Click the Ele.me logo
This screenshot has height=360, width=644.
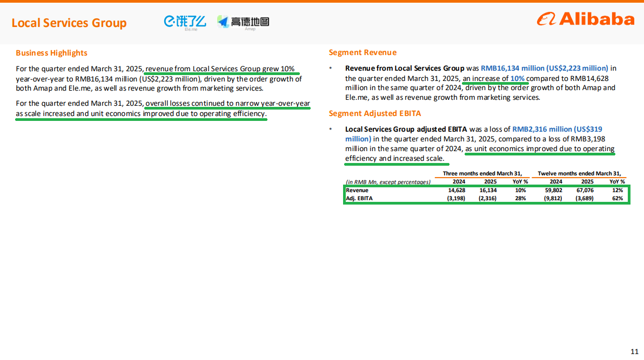[185, 23]
